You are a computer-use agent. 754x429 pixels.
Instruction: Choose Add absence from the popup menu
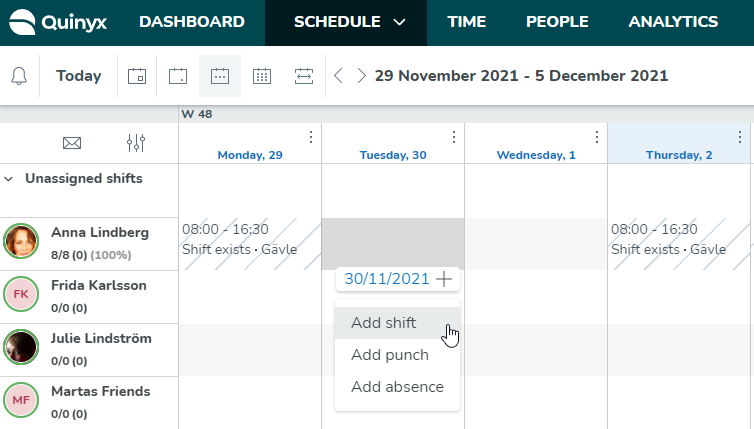pyautogui.click(x=397, y=387)
